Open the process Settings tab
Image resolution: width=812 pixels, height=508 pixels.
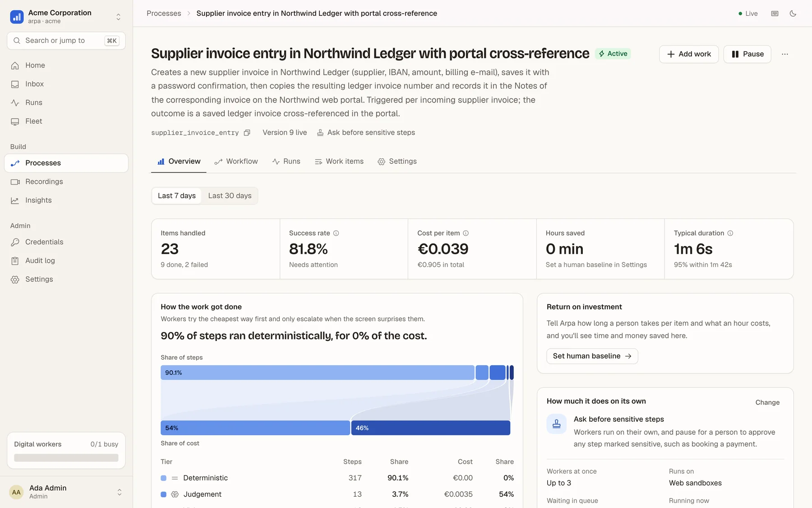[397, 162]
